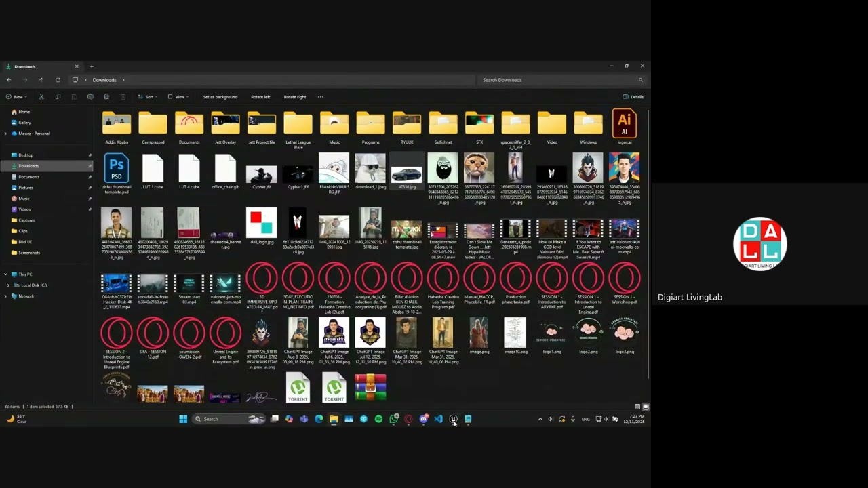This screenshot has height=488, width=868.
Task: Click the Cut scissors icon
Action: [x=42, y=97]
